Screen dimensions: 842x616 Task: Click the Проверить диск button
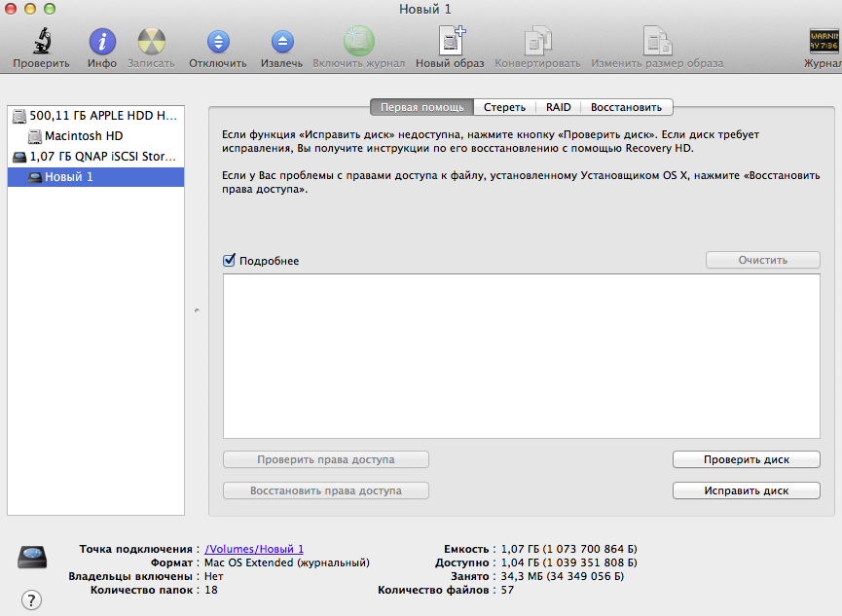click(x=747, y=459)
